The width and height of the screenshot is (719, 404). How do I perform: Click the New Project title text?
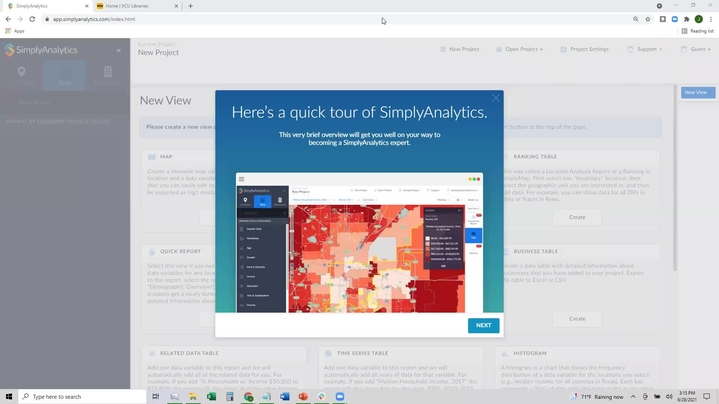point(158,53)
